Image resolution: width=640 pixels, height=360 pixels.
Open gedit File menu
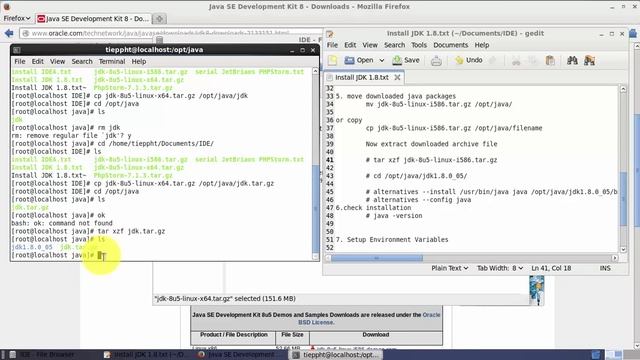(x=332, y=45)
